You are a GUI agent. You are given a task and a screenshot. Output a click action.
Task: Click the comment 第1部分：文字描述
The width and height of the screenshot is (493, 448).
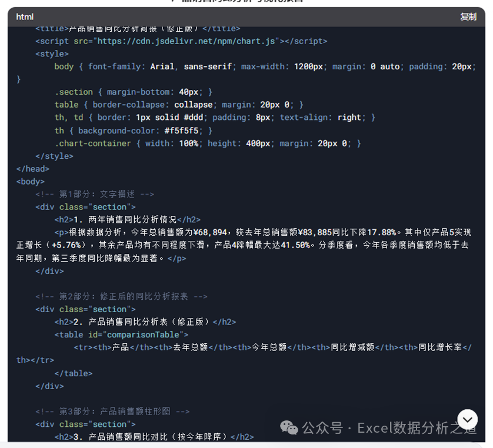[95, 194]
